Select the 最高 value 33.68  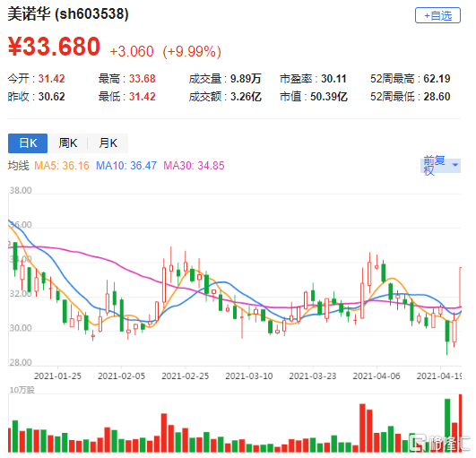[x=142, y=79]
